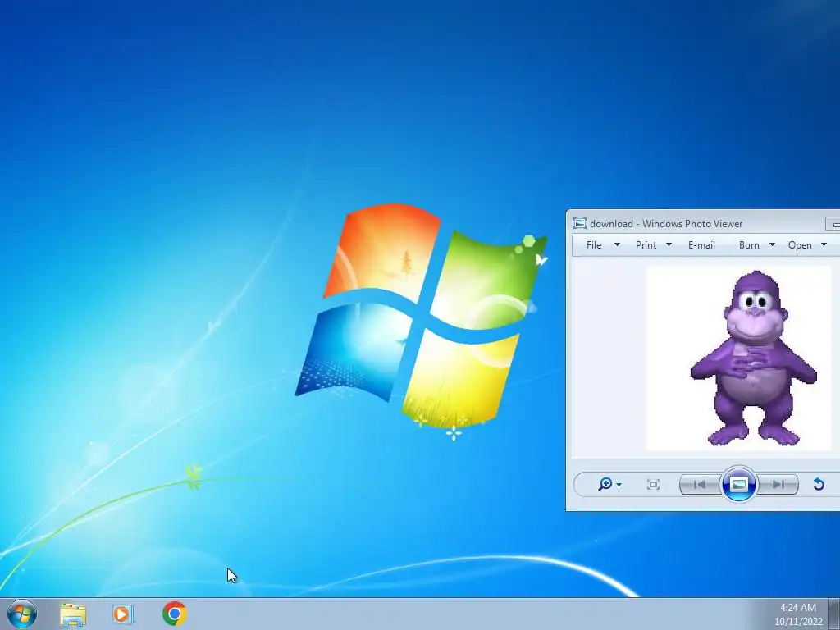Launch Google Chrome from the taskbar

click(174, 614)
